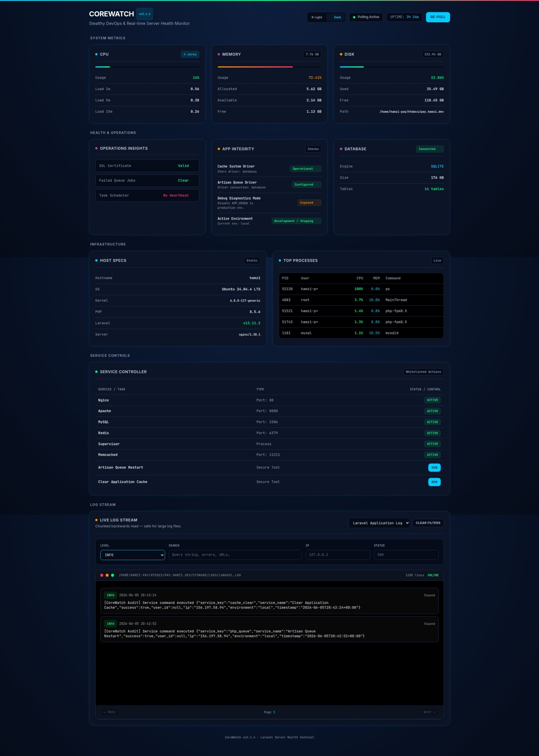Select process row PID 4083 MainThread

(361, 300)
